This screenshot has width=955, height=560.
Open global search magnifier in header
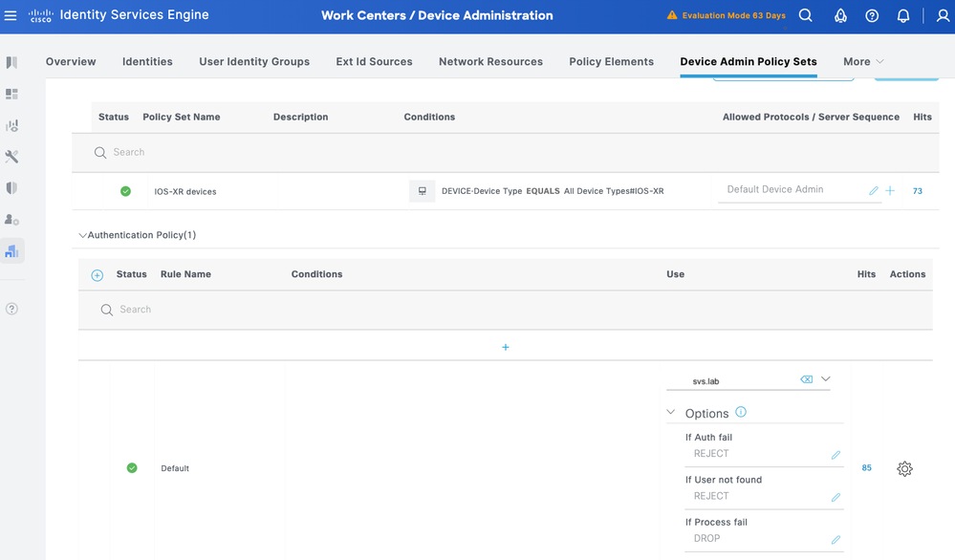point(805,15)
